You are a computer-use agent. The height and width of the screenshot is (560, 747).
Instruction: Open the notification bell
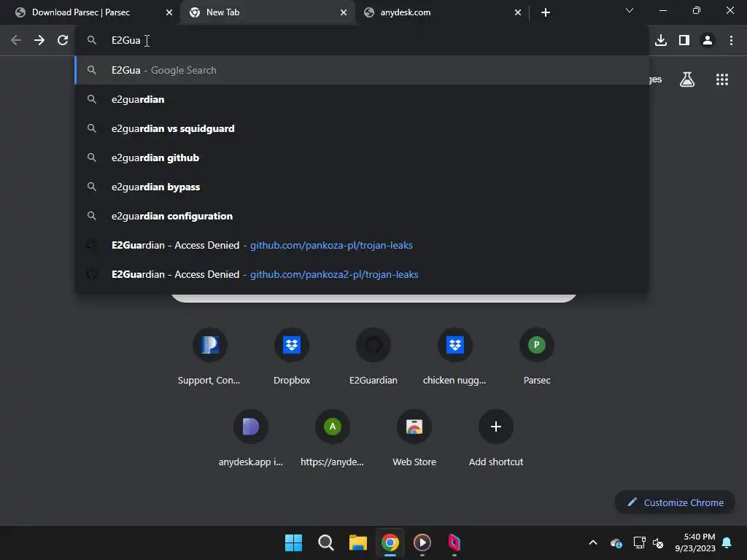click(727, 542)
